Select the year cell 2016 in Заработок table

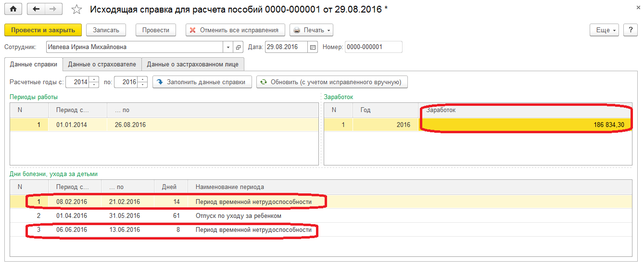tap(385, 125)
